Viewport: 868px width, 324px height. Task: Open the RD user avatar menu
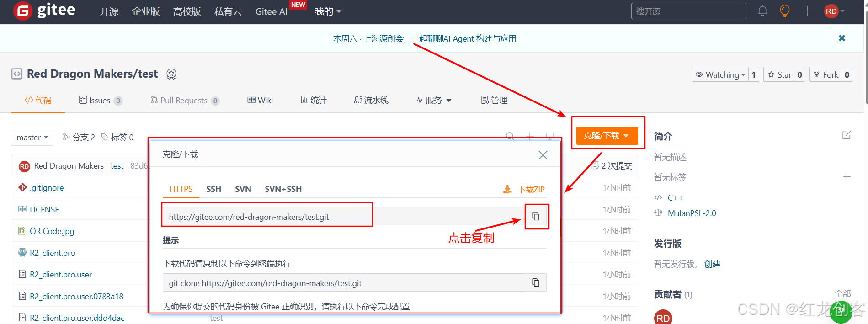(x=834, y=11)
